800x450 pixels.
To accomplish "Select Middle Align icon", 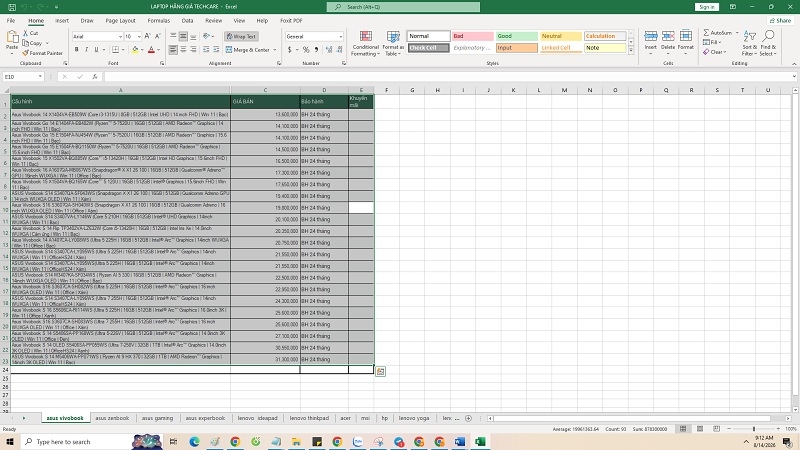I will [183, 36].
